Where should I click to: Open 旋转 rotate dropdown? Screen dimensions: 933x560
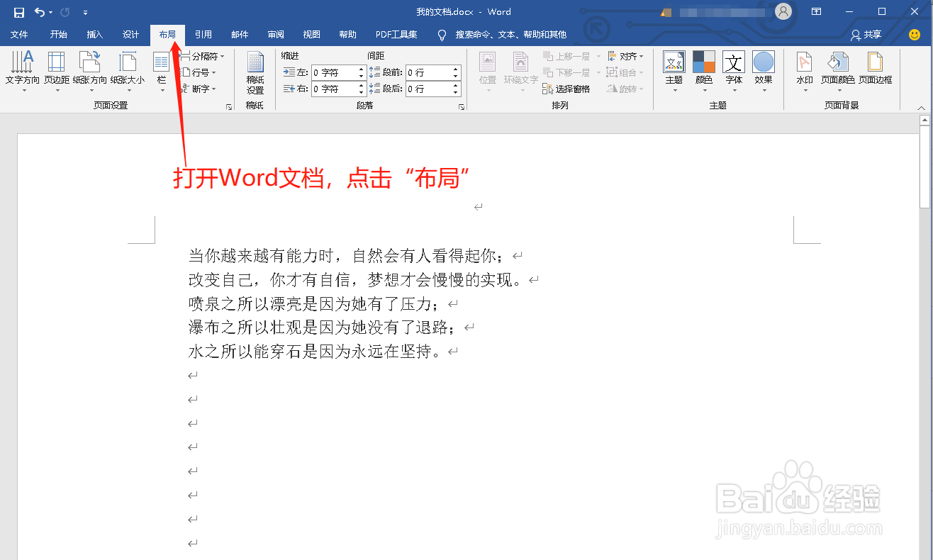pos(625,89)
